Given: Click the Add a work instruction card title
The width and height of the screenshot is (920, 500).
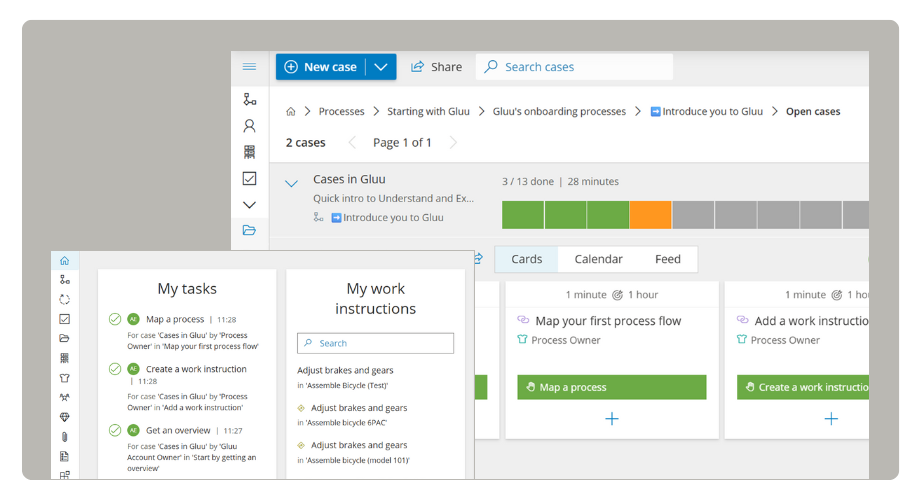Looking at the screenshot, I should tap(811, 321).
